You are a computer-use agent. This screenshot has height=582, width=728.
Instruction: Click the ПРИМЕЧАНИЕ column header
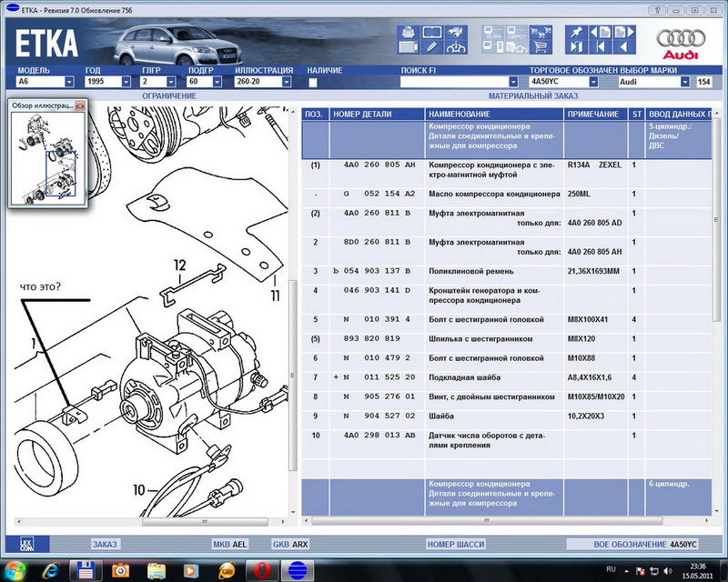click(x=596, y=115)
